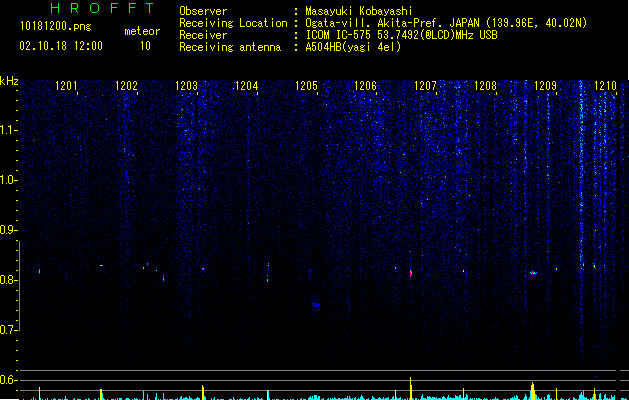Viewport: 629px width, 400px height.
Task: Click the Receiver field label
Action: (x=203, y=35)
